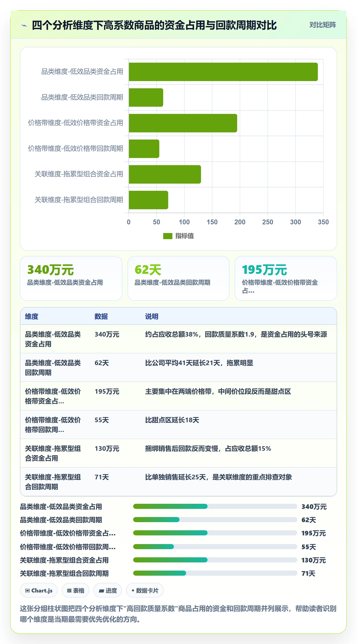Image resolution: width=357 pixels, height=644 pixels.
Task: Click the 价格带维度-低效价格带资金占用 chart bar
Action: 183,123
